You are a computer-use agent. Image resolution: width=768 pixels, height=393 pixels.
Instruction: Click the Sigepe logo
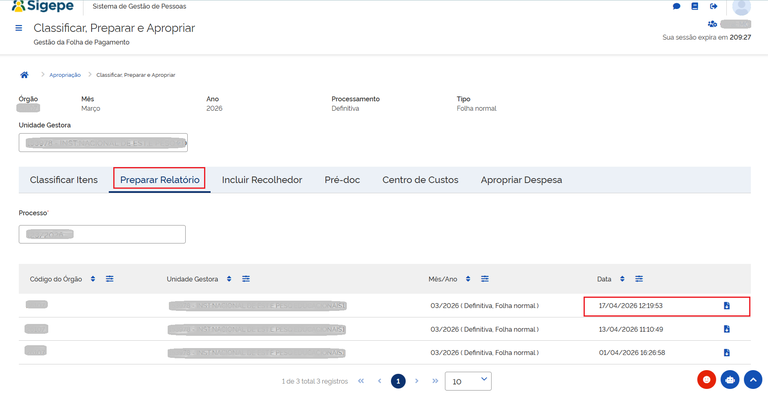(x=43, y=6)
